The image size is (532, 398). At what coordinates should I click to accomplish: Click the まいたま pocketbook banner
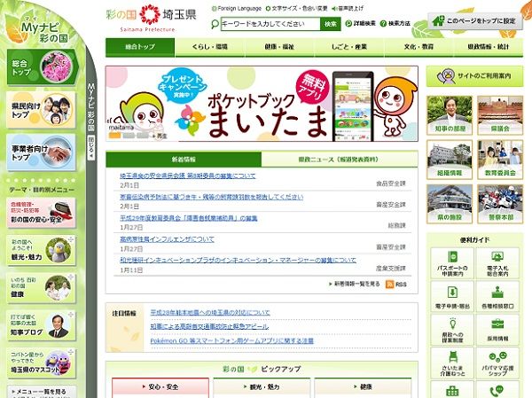(x=262, y=104)
